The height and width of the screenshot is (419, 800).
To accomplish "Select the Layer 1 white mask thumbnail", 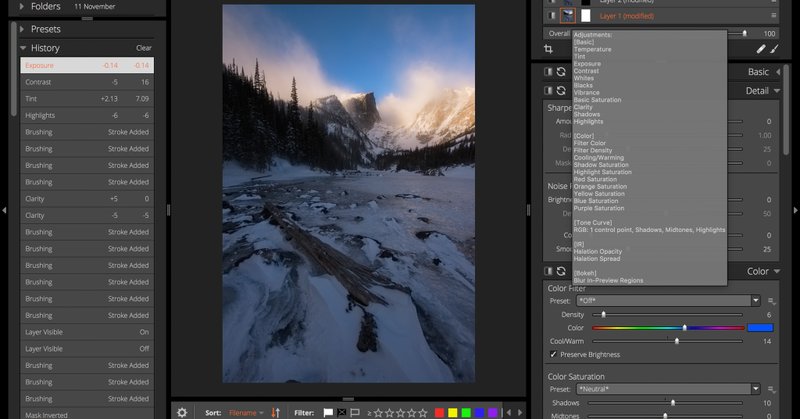I will [586, 16].
